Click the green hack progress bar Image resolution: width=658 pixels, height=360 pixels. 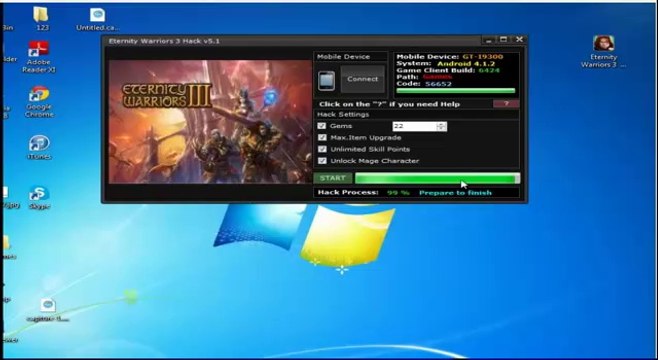[x=437, y=178]
